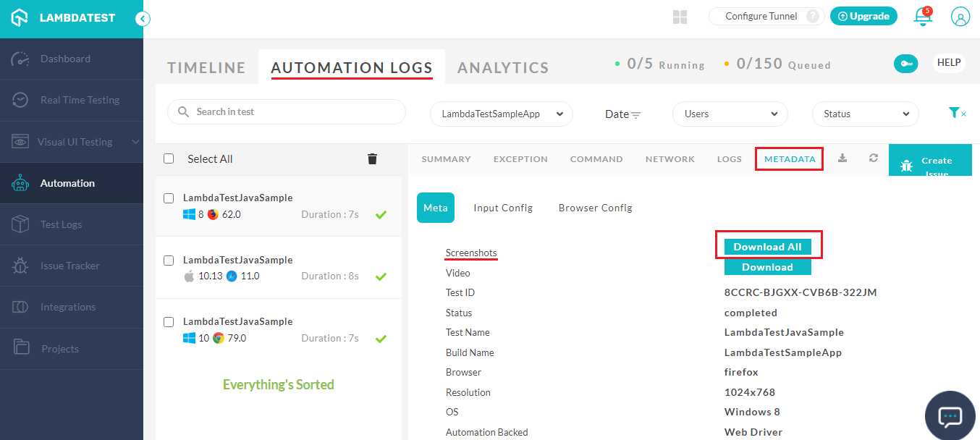The image size is (980, 440).
Task: Open the Status filter dropdown
Action: (x=866, y=114)
